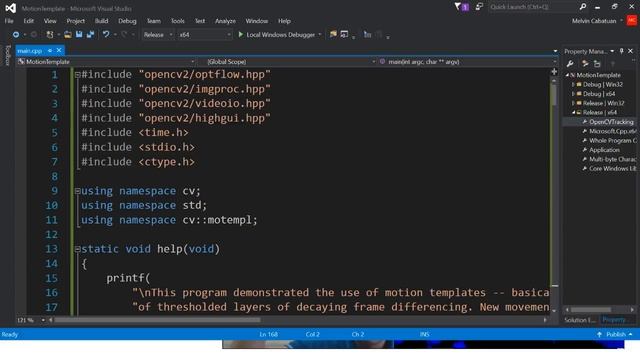Expand Debug | Win32 tree node
Screen dimensions: 640x360
[x=573, y=84]
